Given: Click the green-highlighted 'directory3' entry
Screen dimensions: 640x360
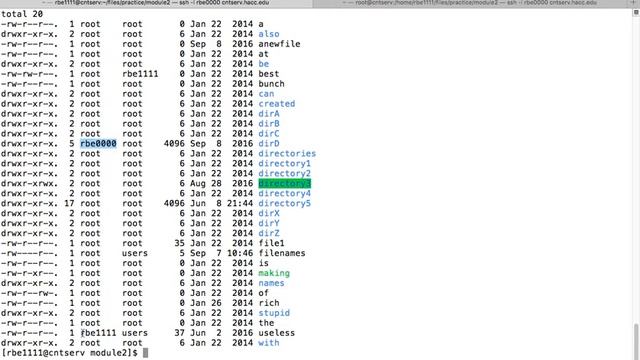Looking at the screenshot, I should [284, 184].
